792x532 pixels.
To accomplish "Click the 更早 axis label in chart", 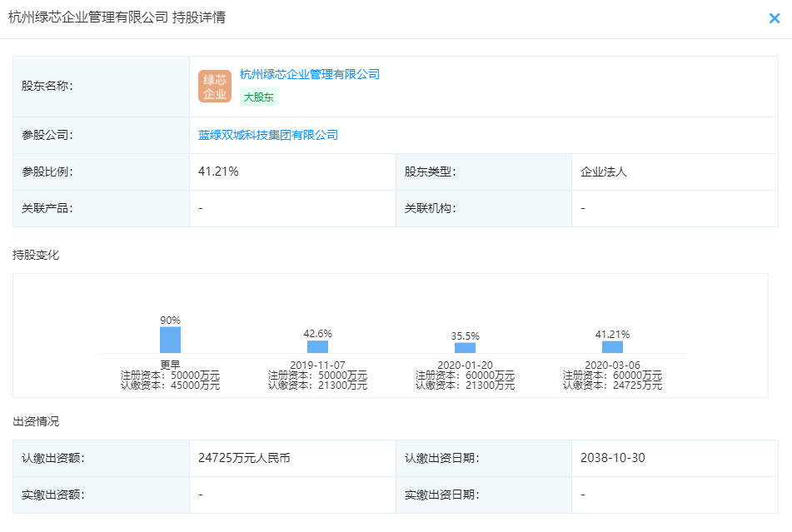I will tap(170, 365).
